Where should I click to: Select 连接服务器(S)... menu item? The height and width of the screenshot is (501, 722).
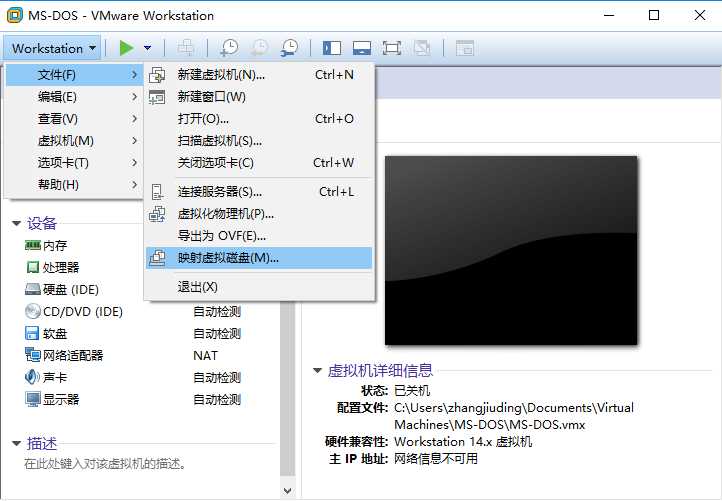(259, 192)
